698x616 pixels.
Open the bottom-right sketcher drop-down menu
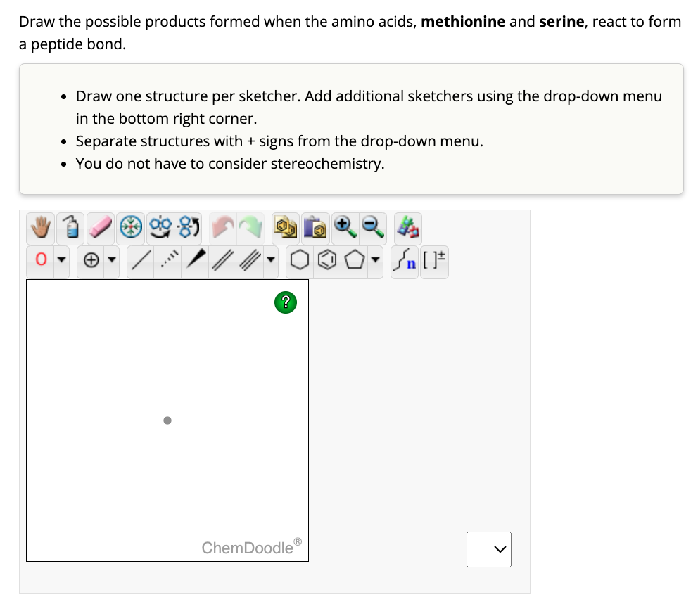[x=488, y=549]
